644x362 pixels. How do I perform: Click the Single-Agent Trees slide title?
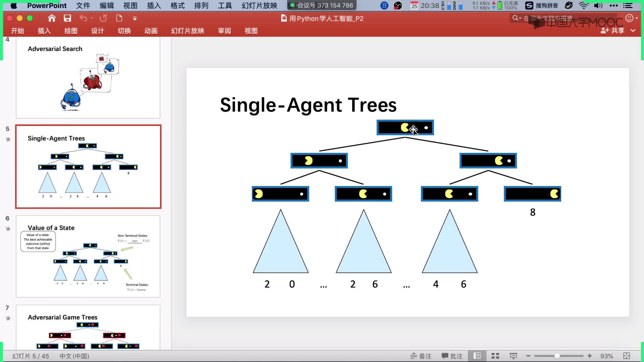tap(308, 105)
